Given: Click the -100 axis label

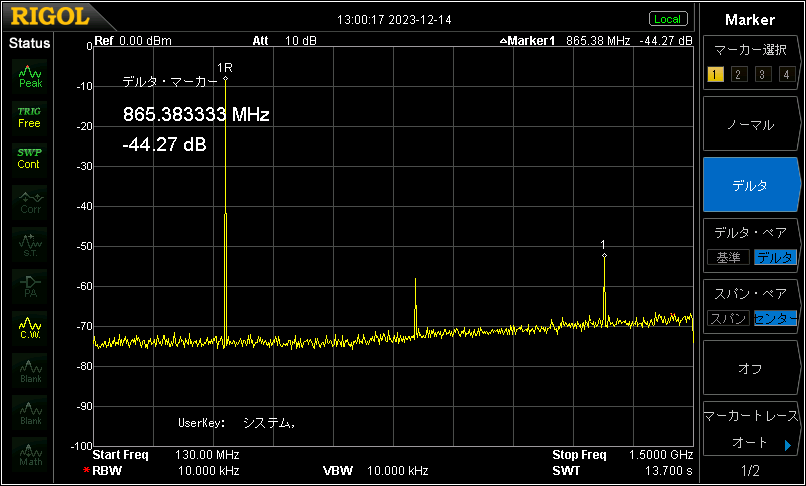Looking at the screenshot, I should (x=82, y=446).
